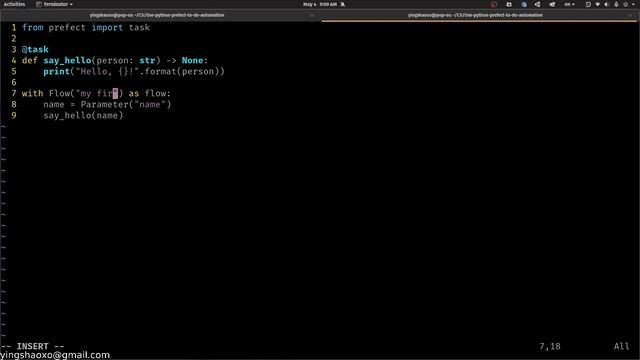Click '.format(person)' on line 5

click(x=182, y=71)
